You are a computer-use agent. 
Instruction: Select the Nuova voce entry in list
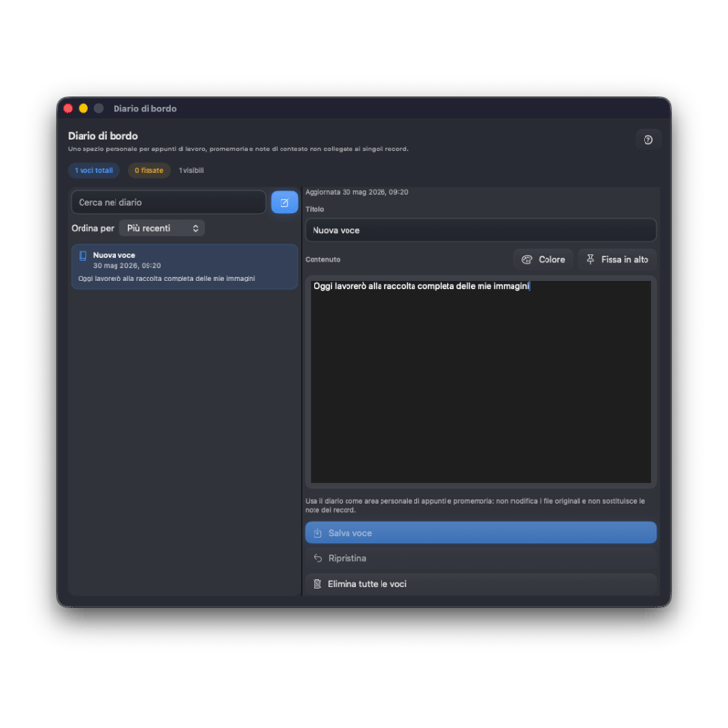coord(184,267)
